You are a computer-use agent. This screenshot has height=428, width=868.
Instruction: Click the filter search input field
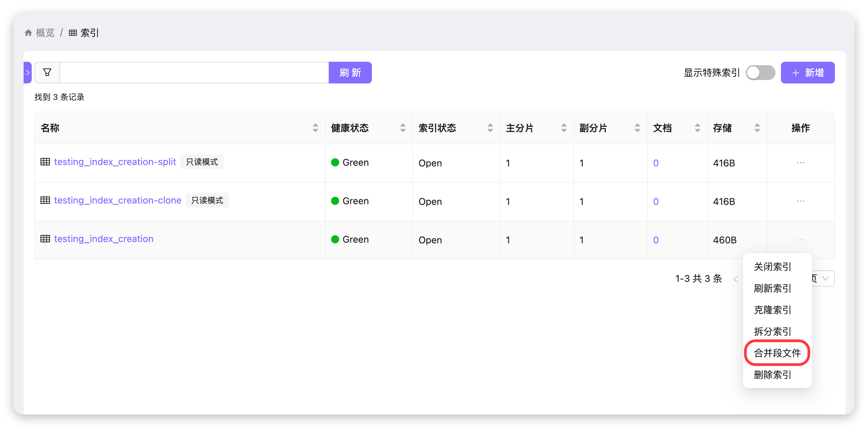point(194,73)
